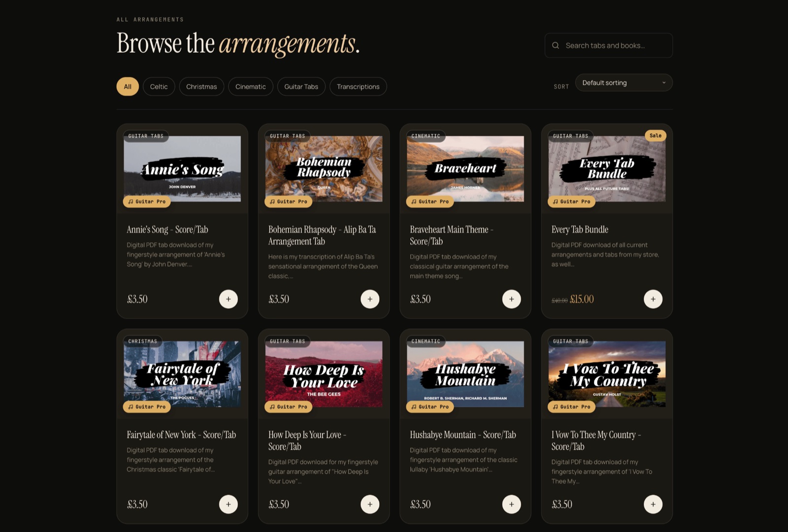Click Guitar Pro badge on Fairytale of New York
Image resolution: width=788 pixels, height=532 pixels.
(x=147, y=407)
